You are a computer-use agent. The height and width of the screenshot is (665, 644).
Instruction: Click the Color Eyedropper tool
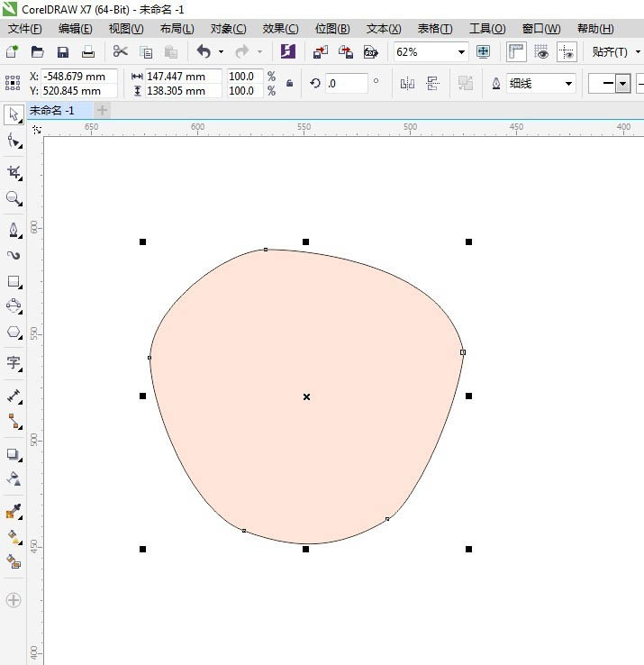(x=14, y=512)
